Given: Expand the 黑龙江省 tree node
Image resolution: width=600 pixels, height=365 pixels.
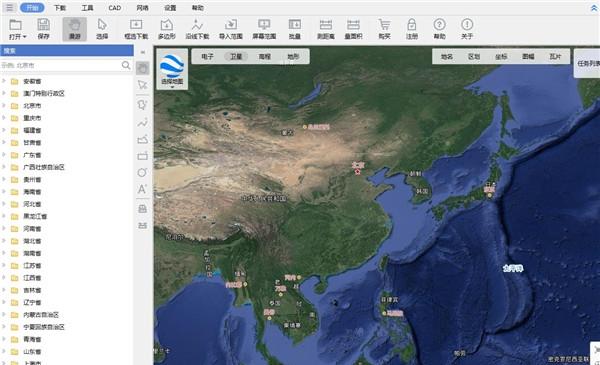Looking at the screenshot, I should pyautogui.click(x=4, y=216).
